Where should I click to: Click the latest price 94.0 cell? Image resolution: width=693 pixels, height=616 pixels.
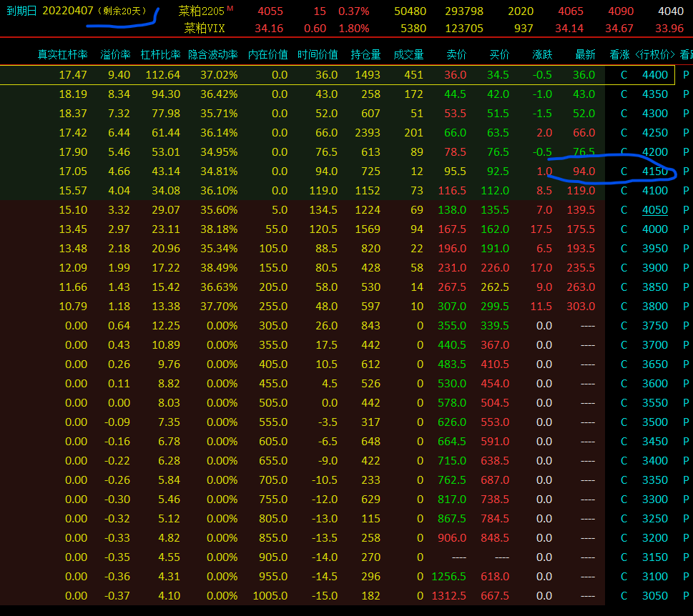pyautogui.click(x=584, y=172)
